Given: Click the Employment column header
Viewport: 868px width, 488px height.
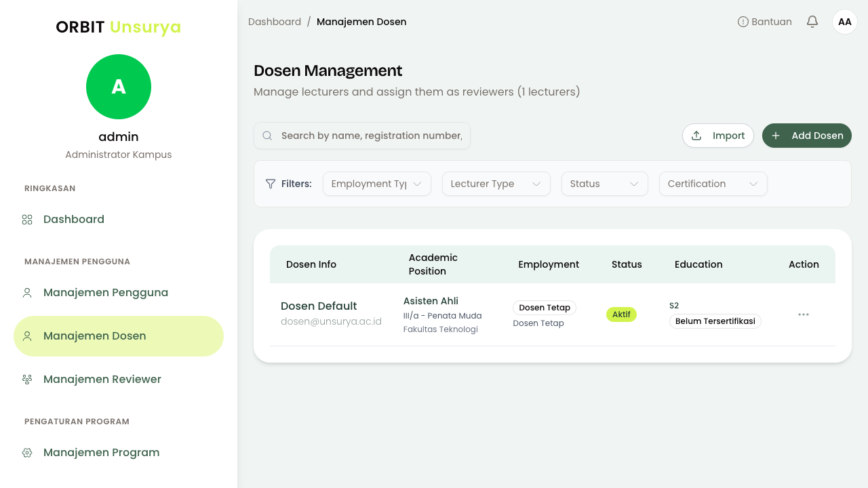Looking at the screenshot, I should (x=549, y=264).
